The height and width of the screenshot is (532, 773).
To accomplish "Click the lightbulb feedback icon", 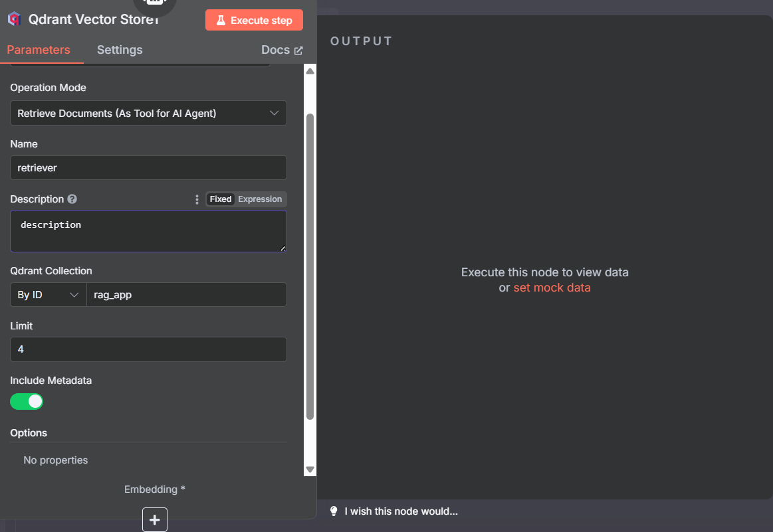I will 334,511.
